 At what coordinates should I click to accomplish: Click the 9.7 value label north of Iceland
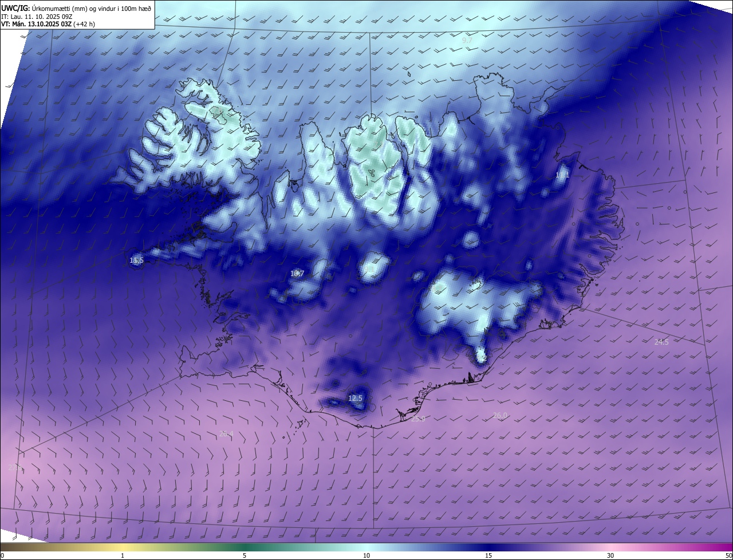[467, 41]
